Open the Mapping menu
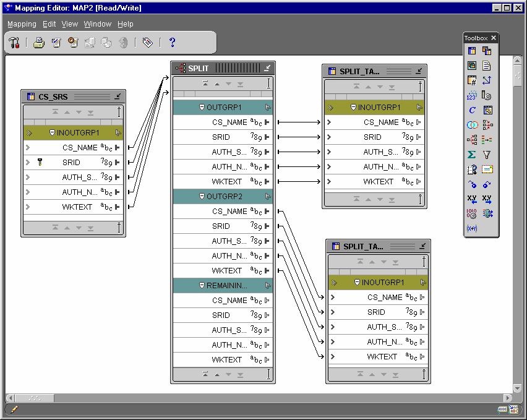 click(x=22, y=24)
